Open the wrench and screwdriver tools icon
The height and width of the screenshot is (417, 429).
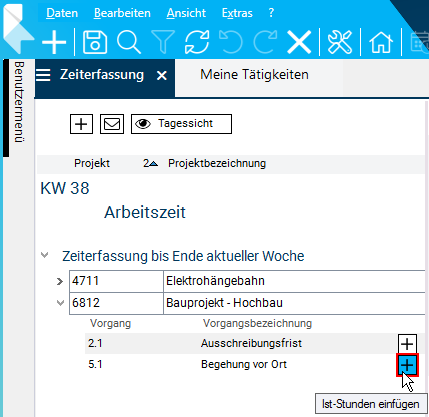tap(340, 42)
